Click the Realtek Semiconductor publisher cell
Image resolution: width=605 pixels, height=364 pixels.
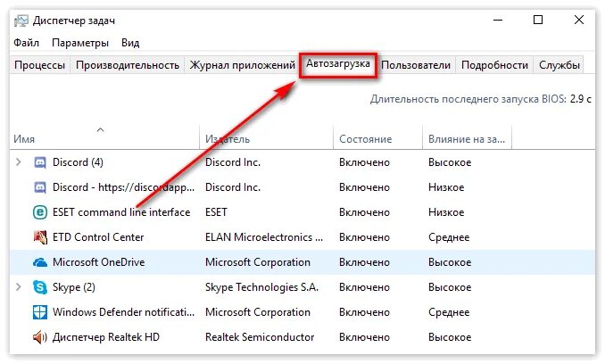pyautogui.click(x=260, y=337)
